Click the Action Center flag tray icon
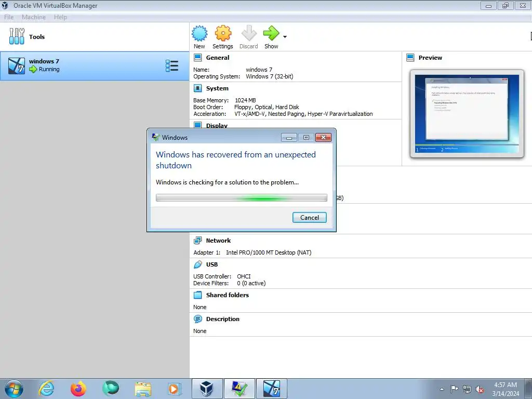 click(454, 389)
